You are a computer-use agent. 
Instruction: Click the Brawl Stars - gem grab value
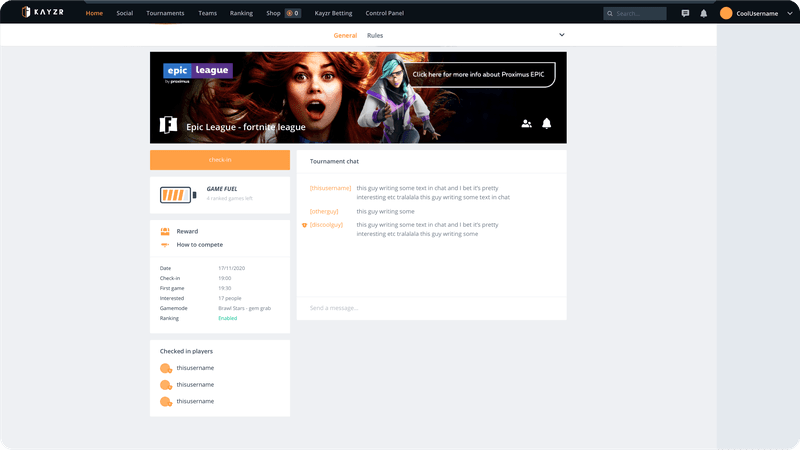click(x=244, y=308)
